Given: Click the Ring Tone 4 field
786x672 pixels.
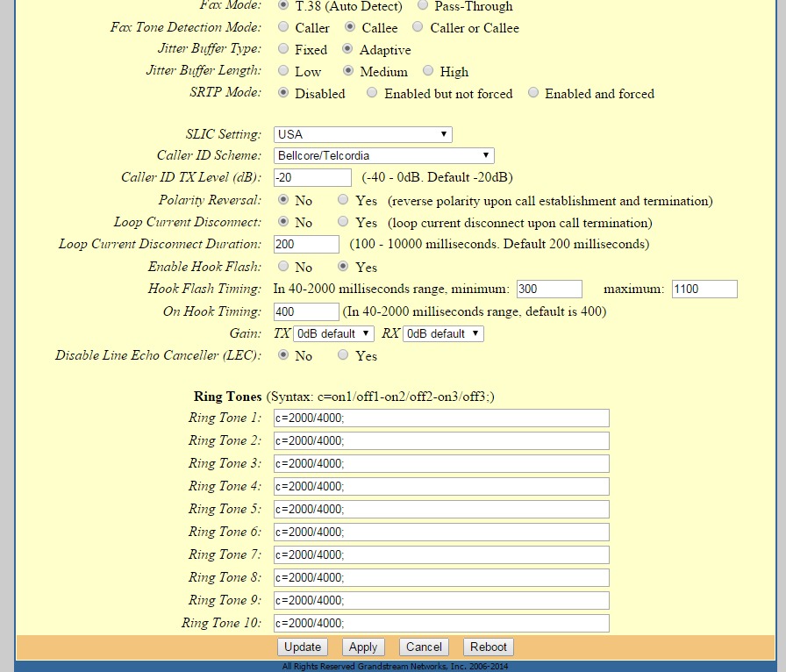Looking at the screenshot, I should (x=441, y=486).
